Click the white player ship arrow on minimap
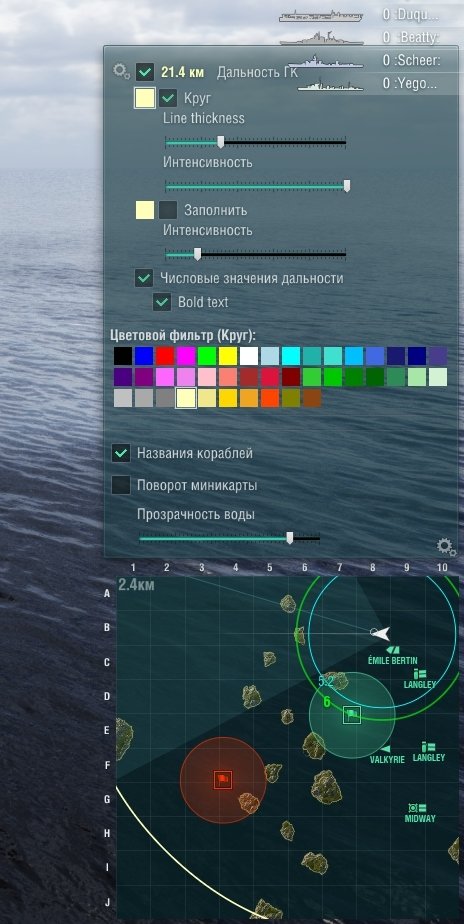Viewport: 464px width, 924px height. click(381, 633)
